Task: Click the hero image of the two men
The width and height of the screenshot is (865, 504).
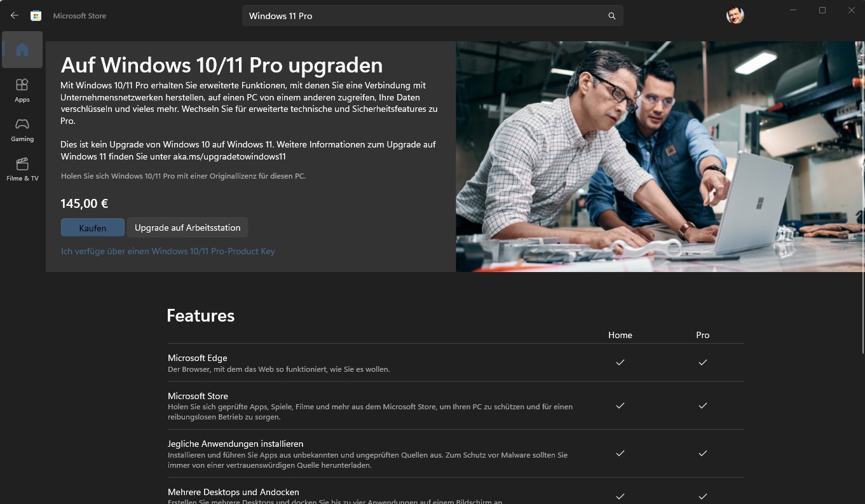Action: click(x=659, y=156)
